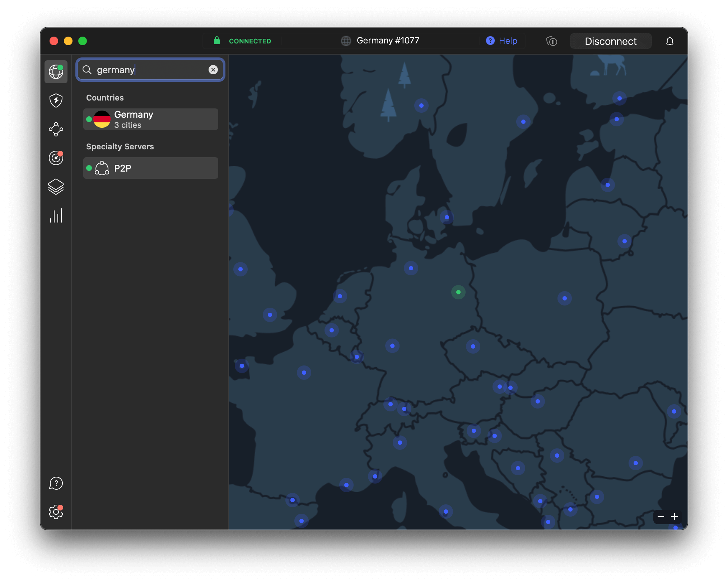This screenshot has width=728, height=583.
Task: Maximize the window with green button
Action: (83, 41)
